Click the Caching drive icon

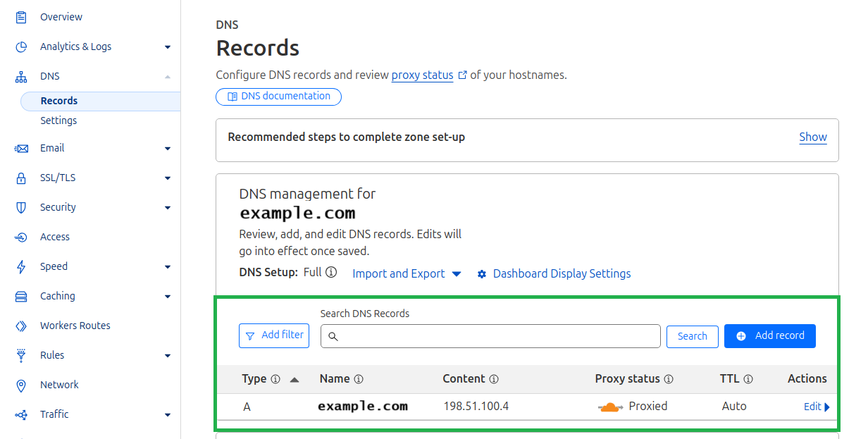(x=21, y=297)
